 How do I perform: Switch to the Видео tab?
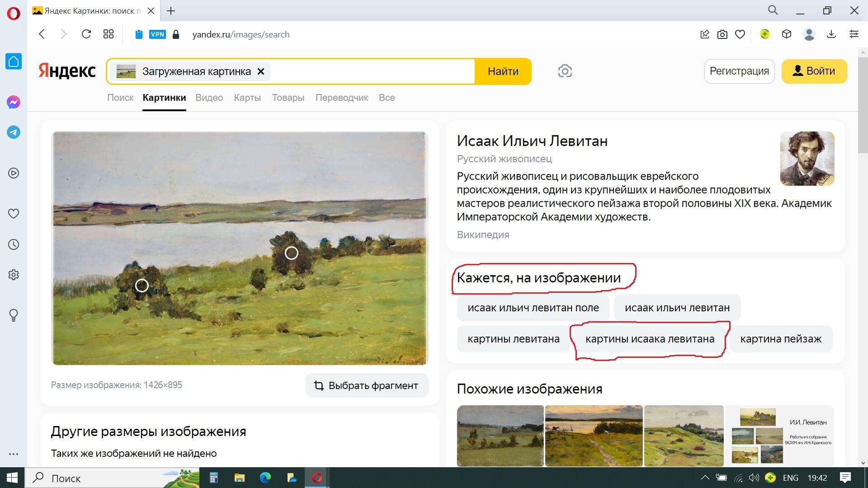click(x=209, y=98)
